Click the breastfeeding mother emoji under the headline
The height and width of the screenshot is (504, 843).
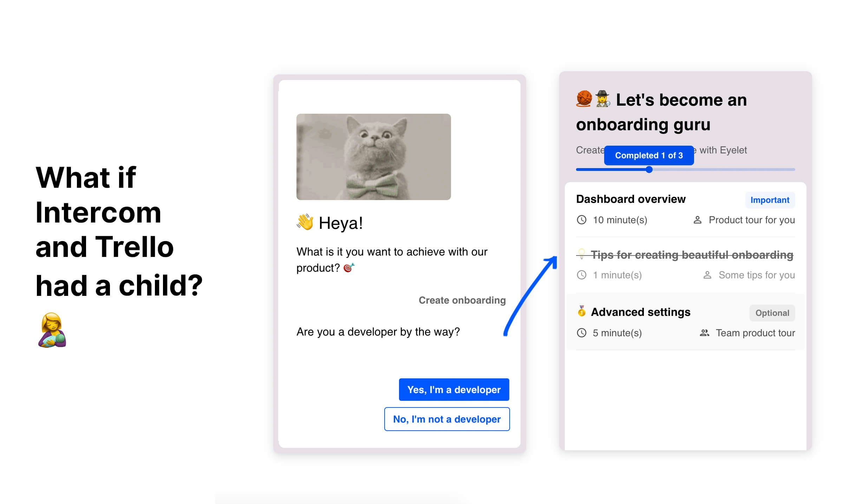tap(52, 330)
